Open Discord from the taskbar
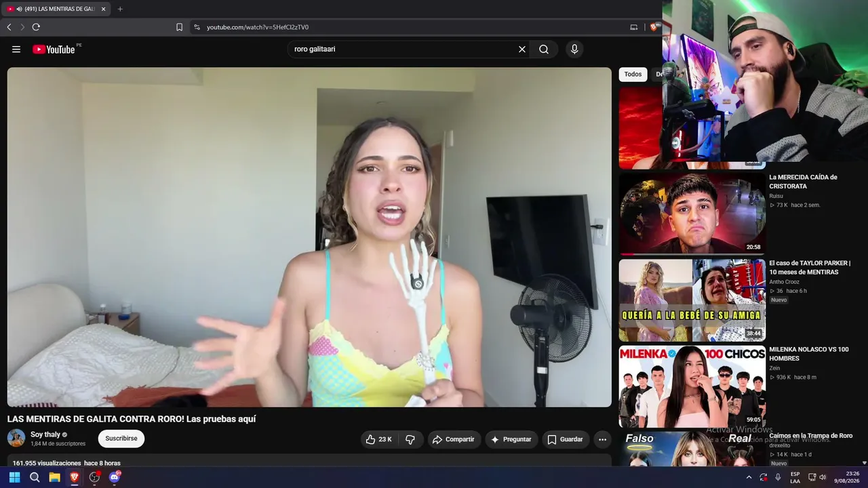Screen dimensions: 868x488 pos(115,477)
